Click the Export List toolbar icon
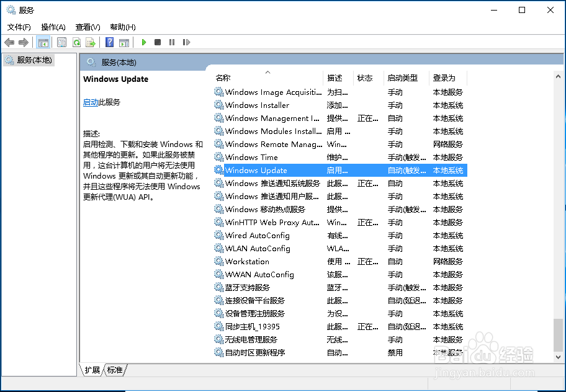The image size is (566, 392). (x=91, y=43)
